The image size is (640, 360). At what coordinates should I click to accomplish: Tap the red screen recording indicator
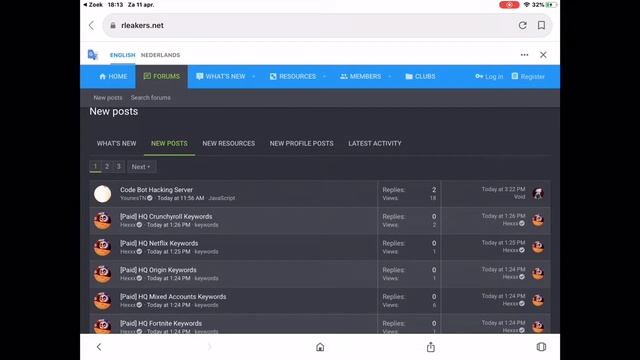[x=509, y=5]
